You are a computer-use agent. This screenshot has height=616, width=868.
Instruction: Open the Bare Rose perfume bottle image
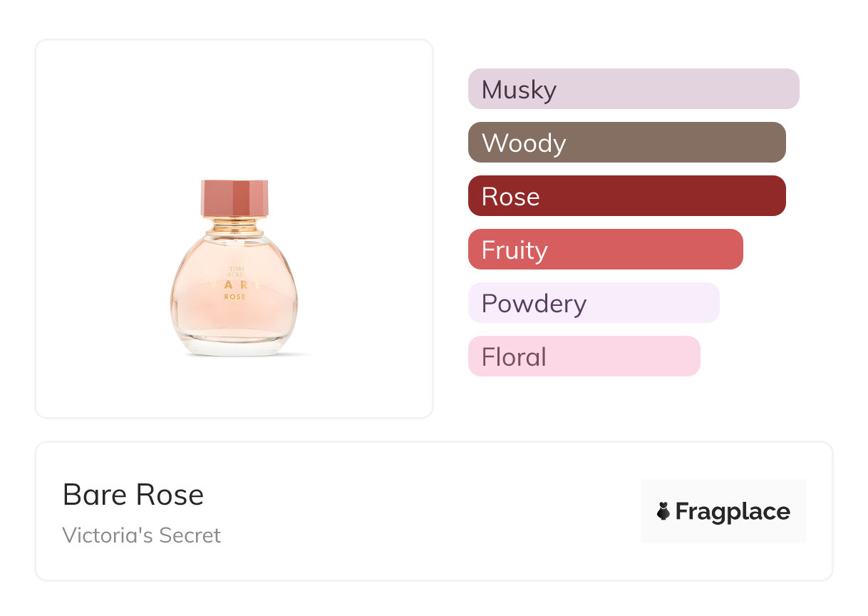pyautogui.click(x=234, y=285)
